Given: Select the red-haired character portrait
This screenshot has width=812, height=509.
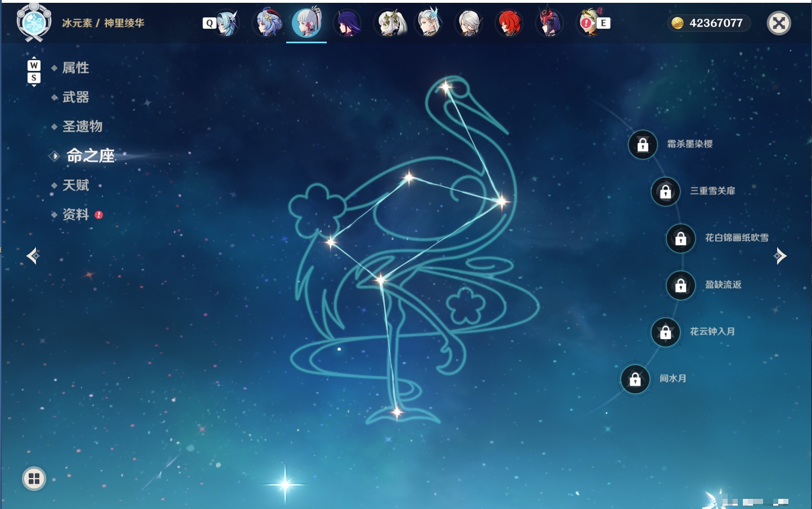Looking at the screenshot, I should pos(508,23).
